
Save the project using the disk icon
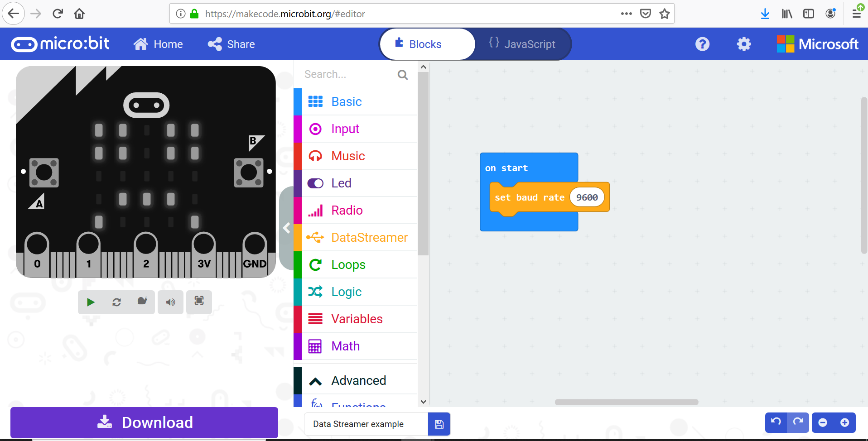[x=439, y=424]
